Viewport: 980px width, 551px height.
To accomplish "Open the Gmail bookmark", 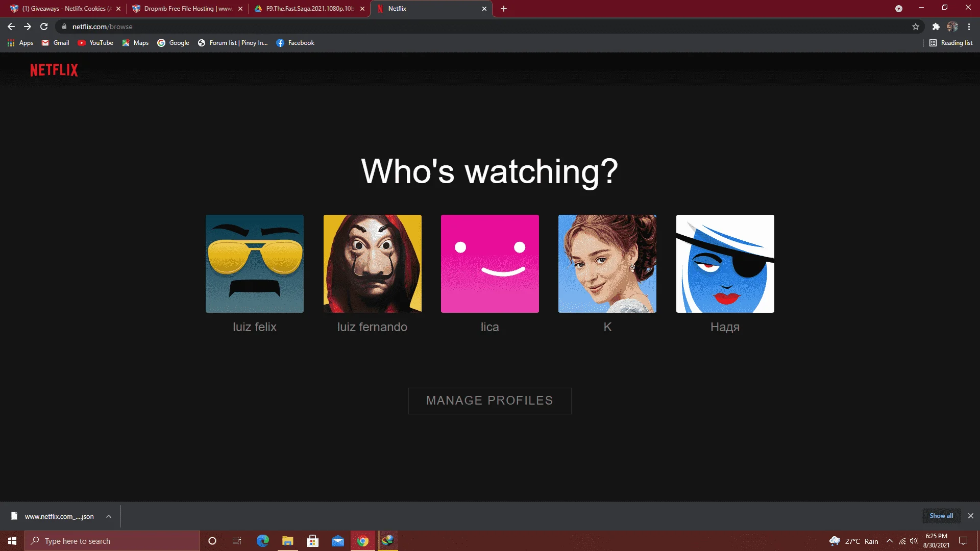I will (x=56, y=43).
